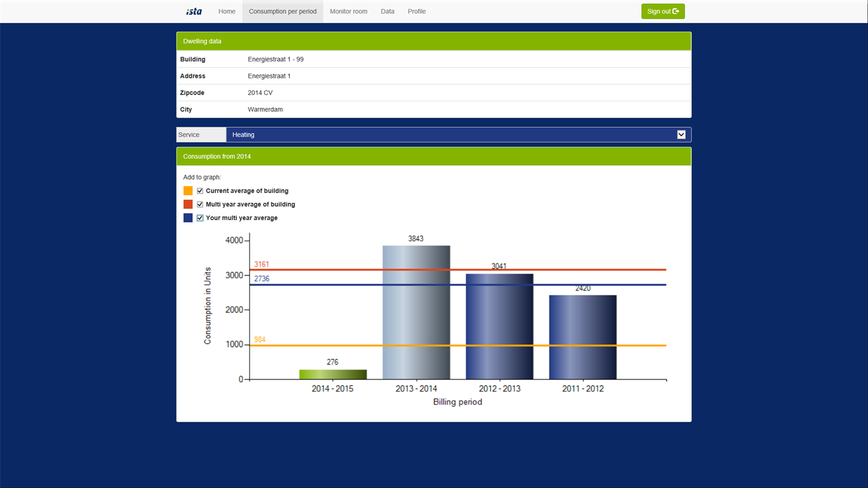
Task: Click the Multi year average of building label
Action: click(x=250, y=204)
